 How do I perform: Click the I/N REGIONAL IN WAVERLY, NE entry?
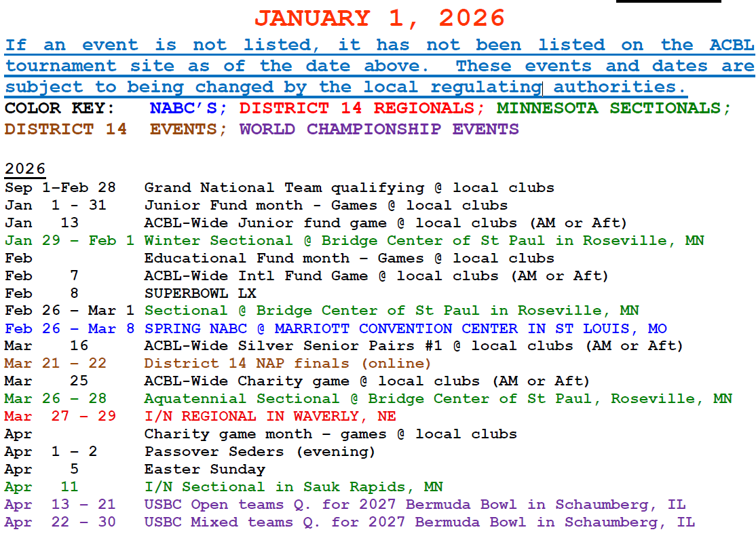click(270, 417)
